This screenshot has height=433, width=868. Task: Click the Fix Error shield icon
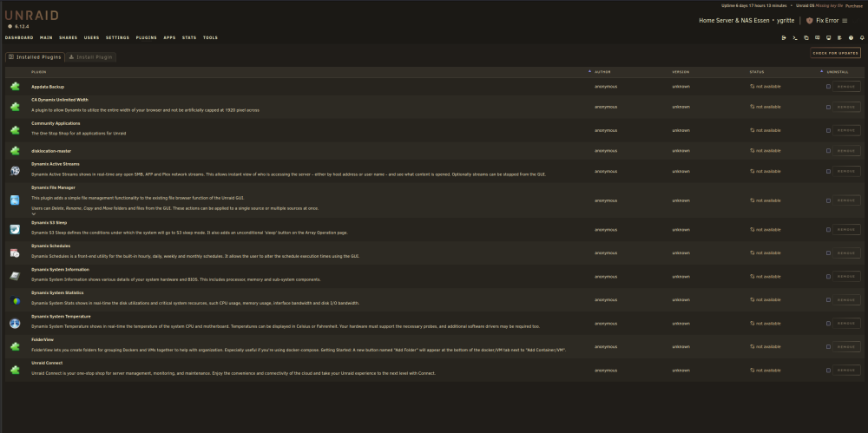point(809,21)
